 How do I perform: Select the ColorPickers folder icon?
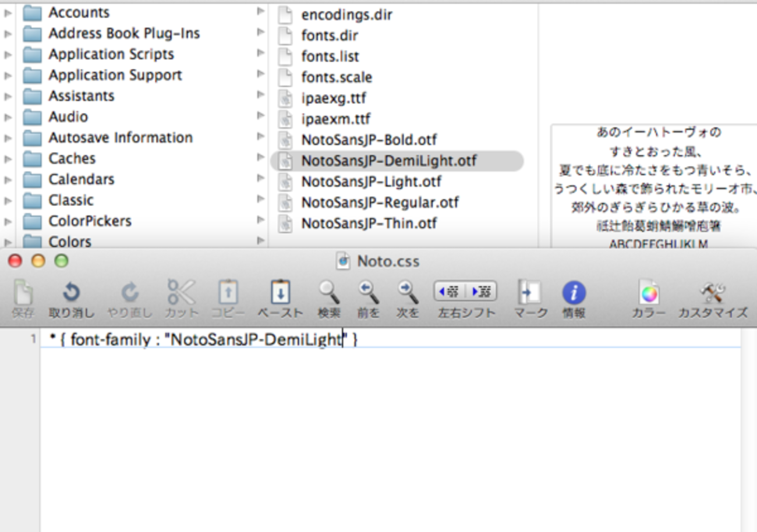click(32, 222)
